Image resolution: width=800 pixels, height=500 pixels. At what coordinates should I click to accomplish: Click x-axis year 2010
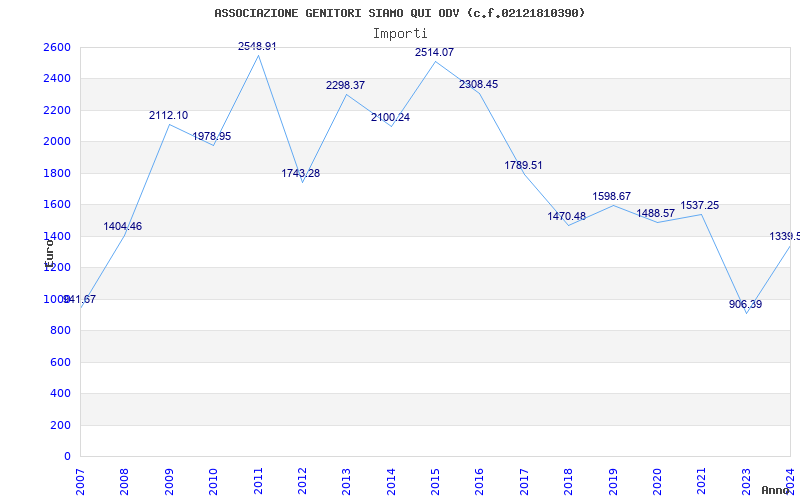coord(213,482)
